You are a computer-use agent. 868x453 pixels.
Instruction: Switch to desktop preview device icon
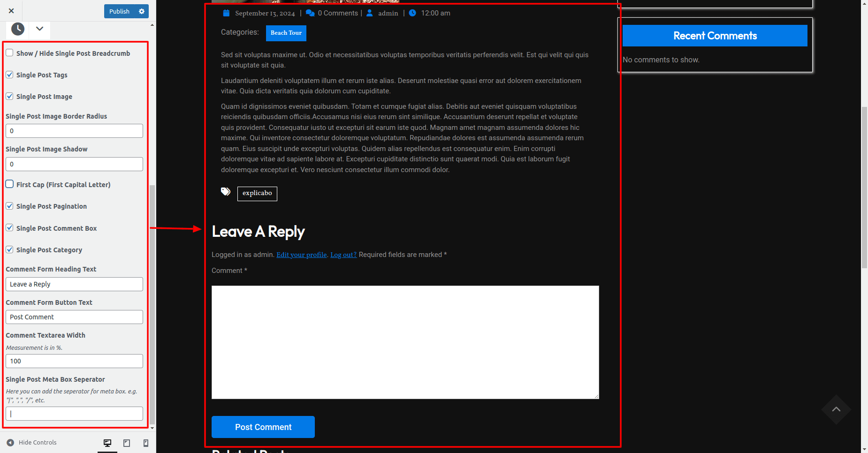pyautogui.click(x=107, y=443)
